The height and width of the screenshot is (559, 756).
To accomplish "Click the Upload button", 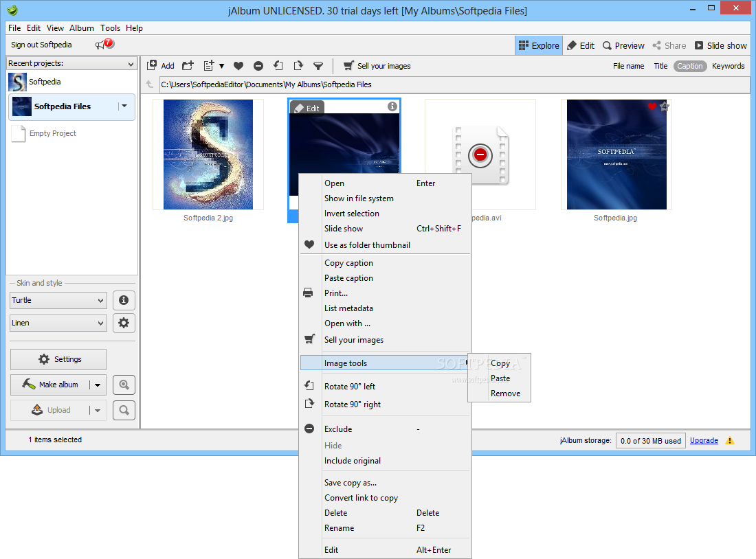I will [49, 410].
